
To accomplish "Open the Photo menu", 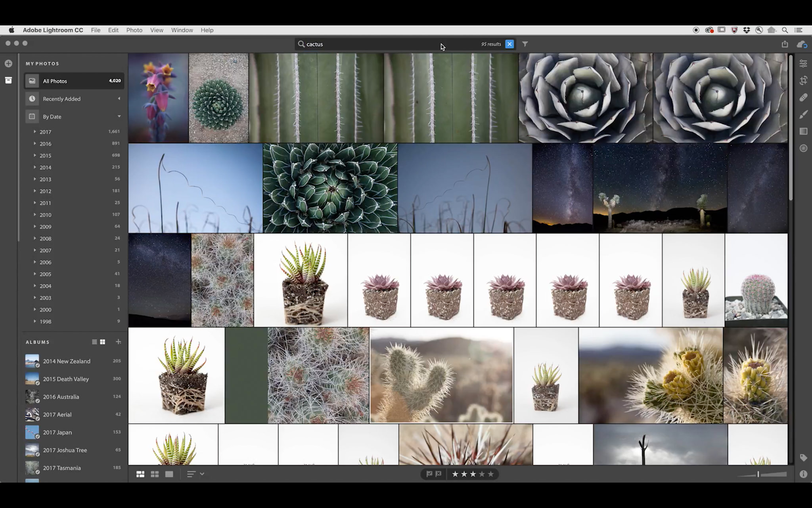I will pos(134,30).
